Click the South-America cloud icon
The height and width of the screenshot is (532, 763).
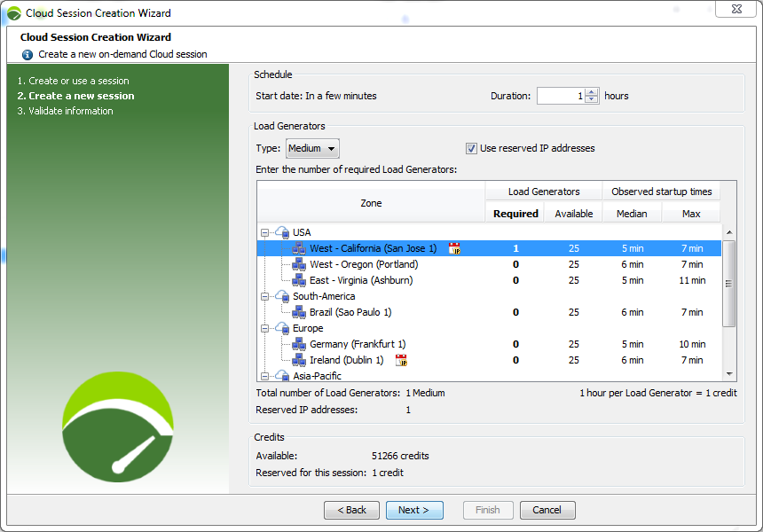point(282,297)
